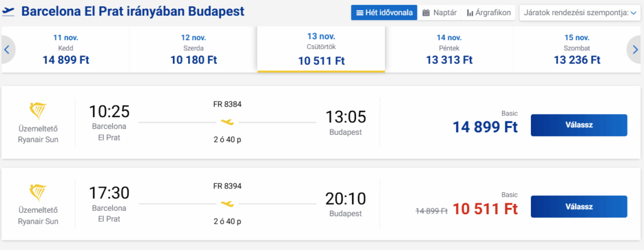
Task: Click the calendar icon in Naptár
Action: 426,13
